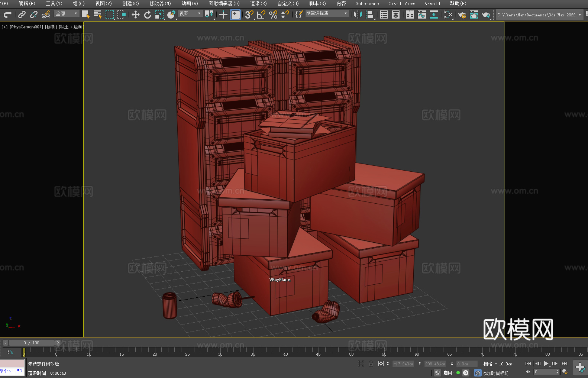Toggle the Percent Snap button
588x378 pixels.
point(273,14)
